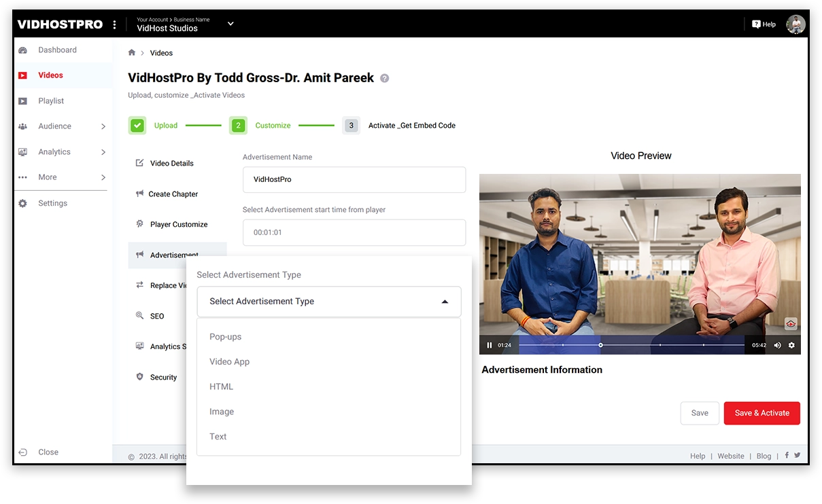Toggle the red eye icon on video
This screenshot has height=504, width=822.
[x=791, y=324]
